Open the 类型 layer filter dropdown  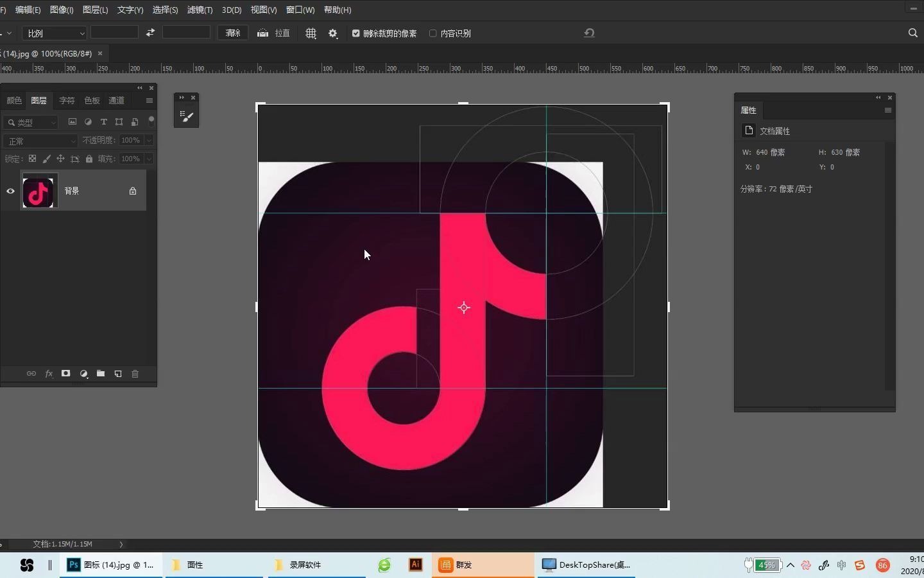31,122
